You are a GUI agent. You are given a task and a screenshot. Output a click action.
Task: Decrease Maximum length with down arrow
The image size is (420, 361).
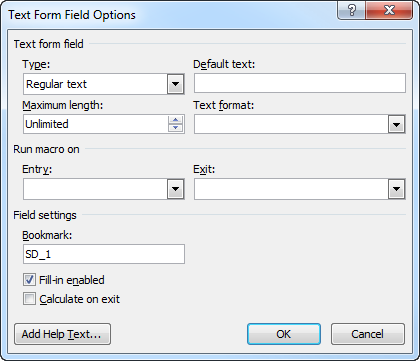(175, 128)
